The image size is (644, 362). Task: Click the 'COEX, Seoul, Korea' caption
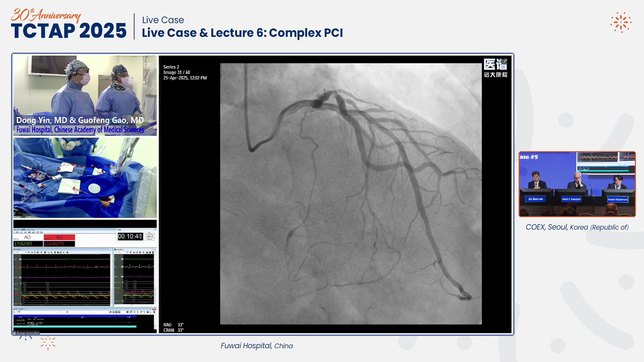[x=577, y=227]
